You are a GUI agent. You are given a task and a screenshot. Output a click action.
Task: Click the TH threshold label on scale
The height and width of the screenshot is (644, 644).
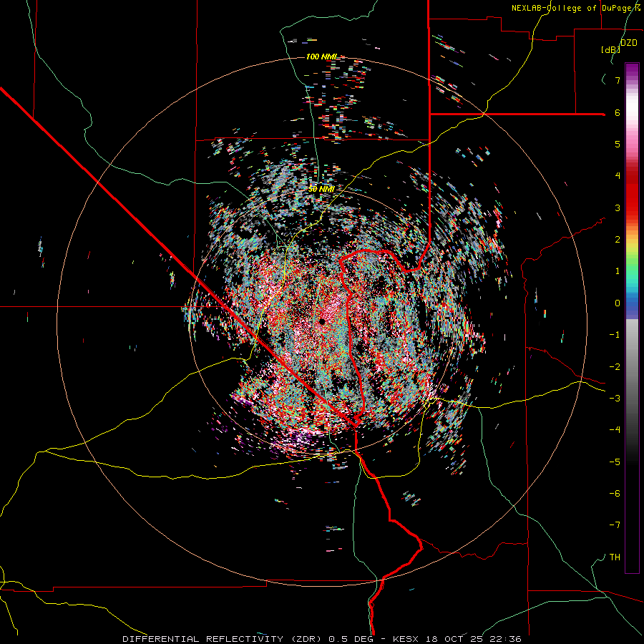[x=615, y=557]
